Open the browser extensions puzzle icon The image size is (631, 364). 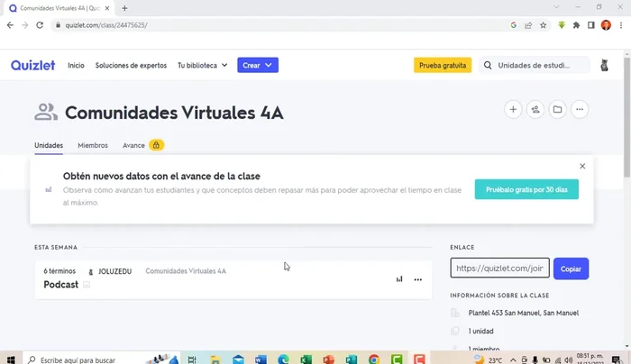pos(576,25)
